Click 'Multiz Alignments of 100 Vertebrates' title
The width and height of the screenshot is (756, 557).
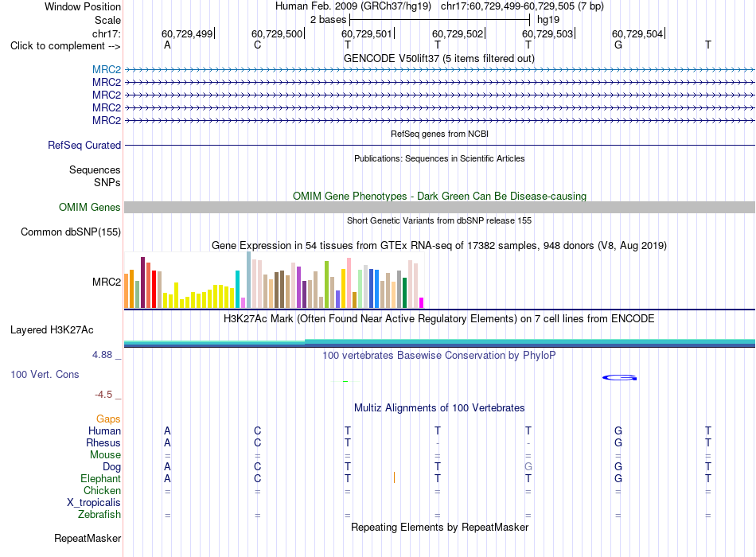coord(439,408)
